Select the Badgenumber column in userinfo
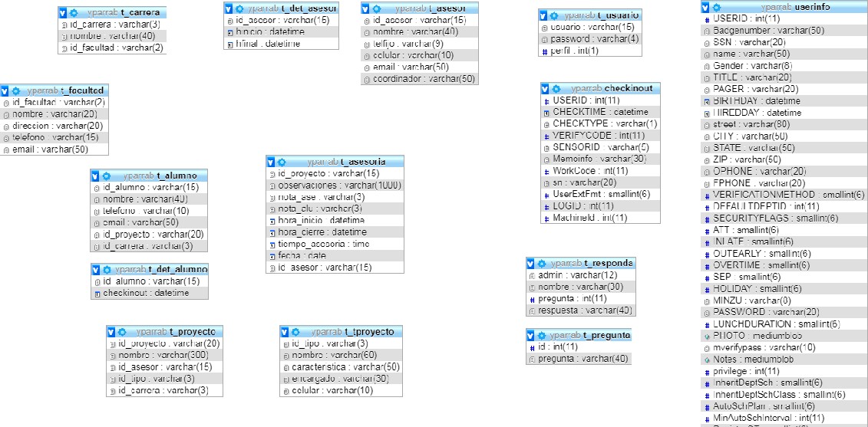This screenshot has width=868, height=427. 757,31
